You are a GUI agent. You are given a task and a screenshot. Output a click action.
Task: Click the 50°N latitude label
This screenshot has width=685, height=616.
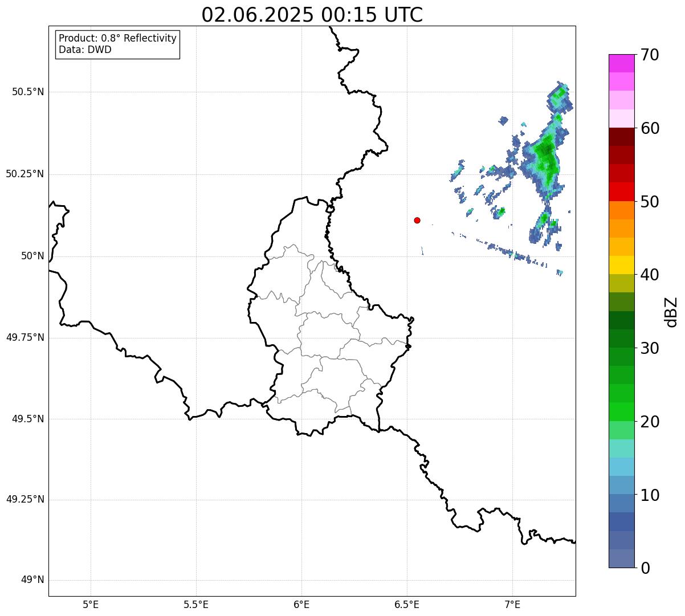(x=32, y=256)
